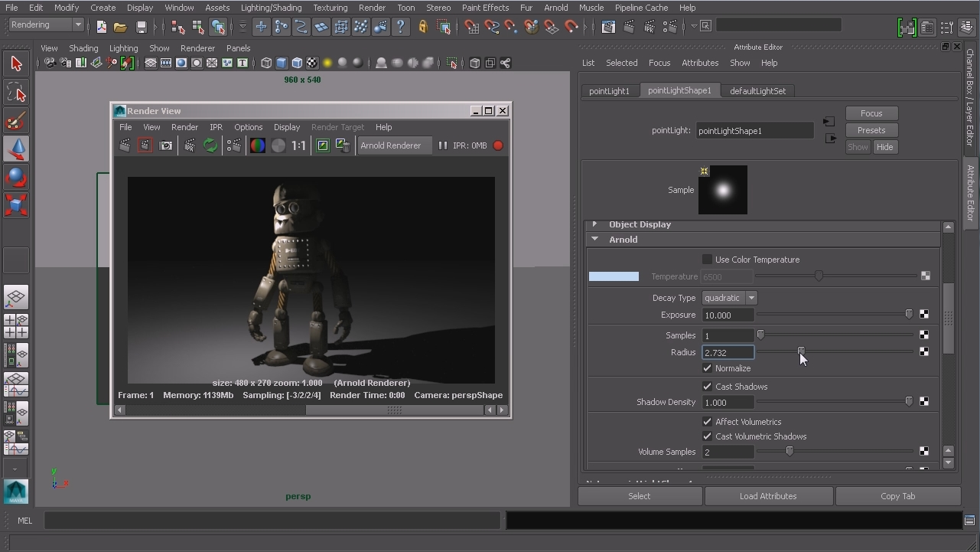The width and height of the screenshot is (980, 552).
Task: Activate the Rotate tool in toolbox
Action: [x=16, y=177]
